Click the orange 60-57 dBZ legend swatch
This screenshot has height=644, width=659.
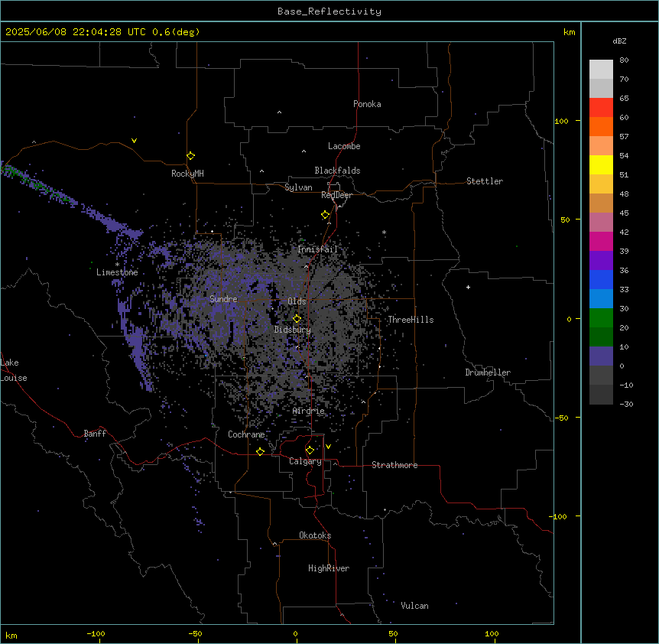point(601,126)
